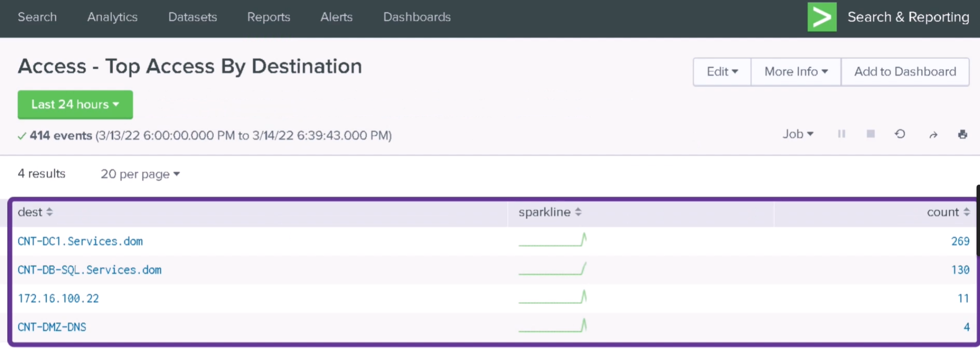Click the share job arrow icon
Image resolution: width=980 pixels, height=358 pixels.
click(x=933, y=135)
